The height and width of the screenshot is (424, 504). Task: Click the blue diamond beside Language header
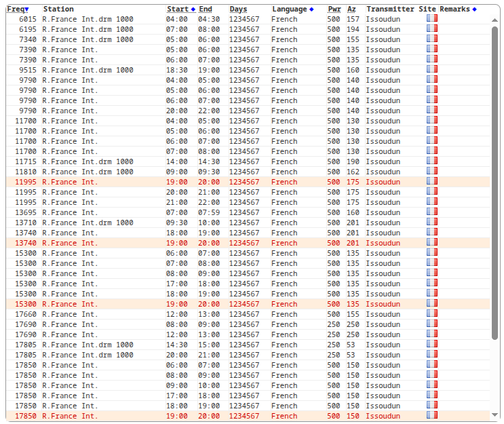tap(311, 9)
